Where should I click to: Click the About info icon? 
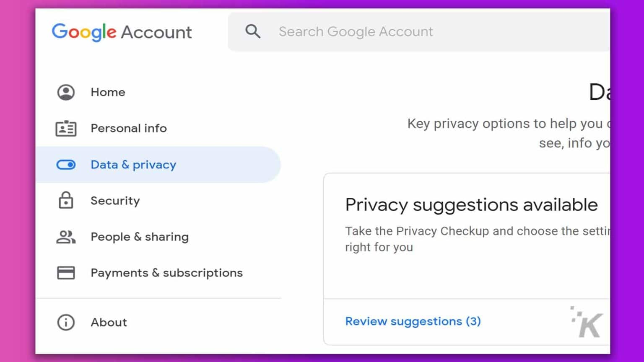65,322
